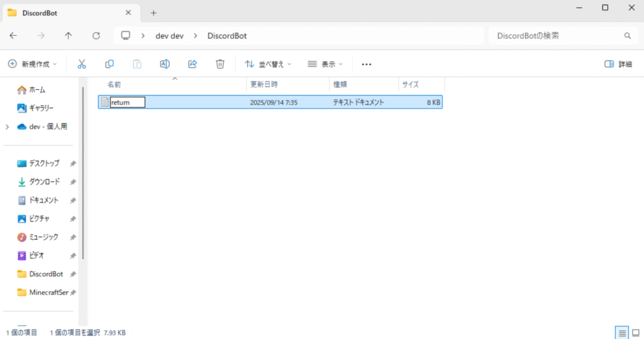Refresh the current folder view

(96, 36)
